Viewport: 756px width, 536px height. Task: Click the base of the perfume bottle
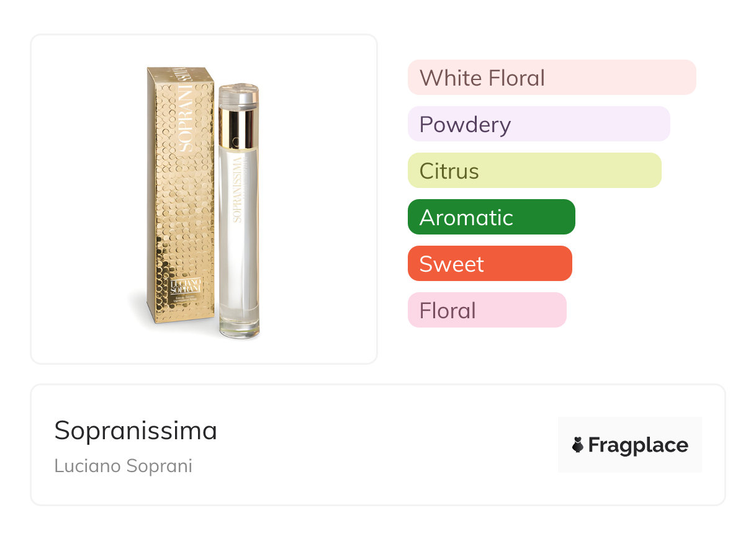click(239, 326)
